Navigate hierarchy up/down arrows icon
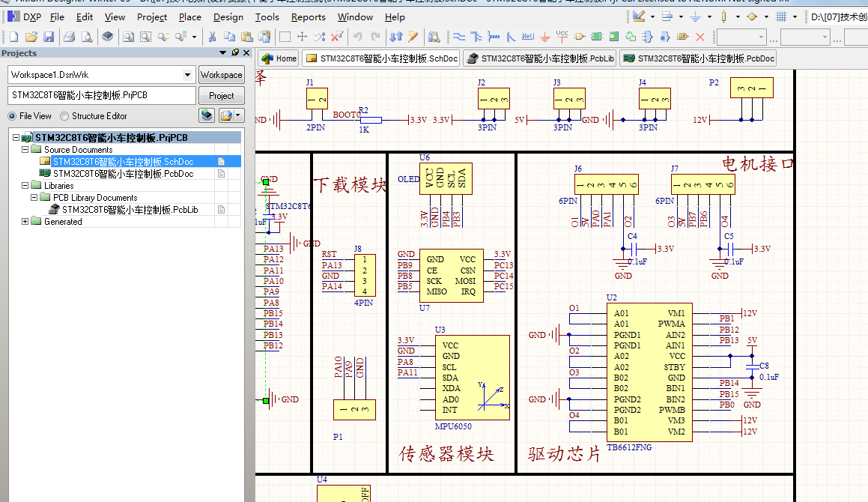Screen dimensions: 868x502 (x=395, y=37)
